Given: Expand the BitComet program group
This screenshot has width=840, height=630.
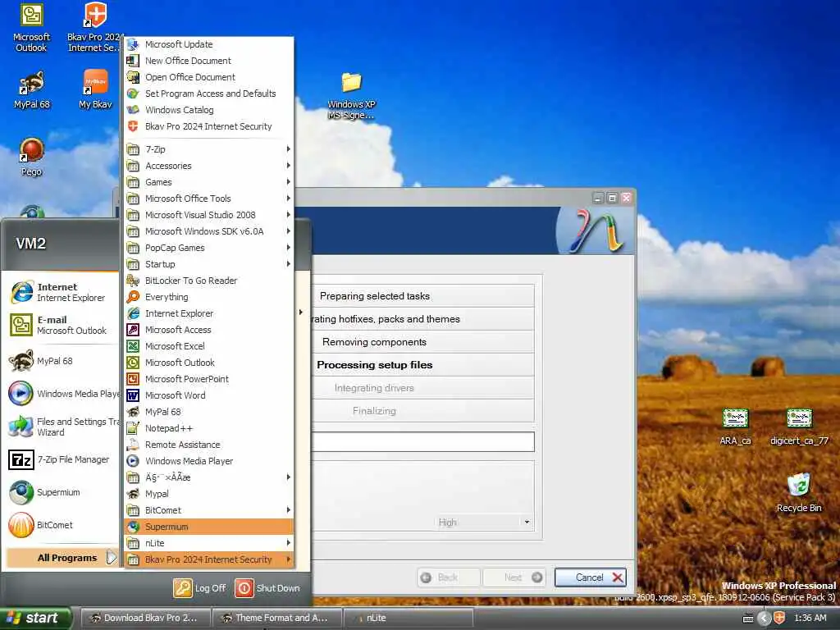Looking at the screenshot, I should pos(209,510).
